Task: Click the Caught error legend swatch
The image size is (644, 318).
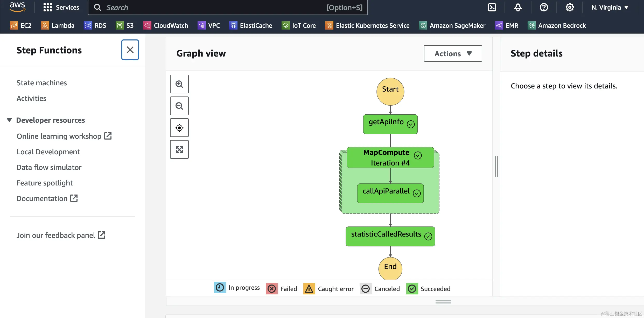Action: pyautogui.click(x=309, y=289)
